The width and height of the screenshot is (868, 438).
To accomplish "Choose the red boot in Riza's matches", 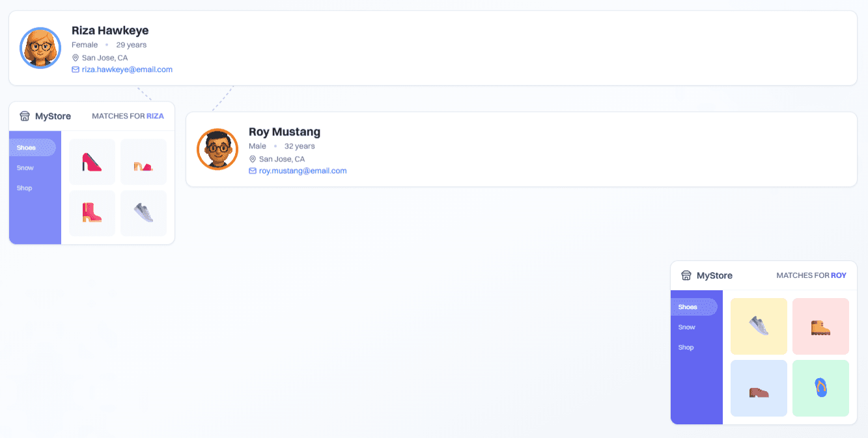I will [92, 213].
